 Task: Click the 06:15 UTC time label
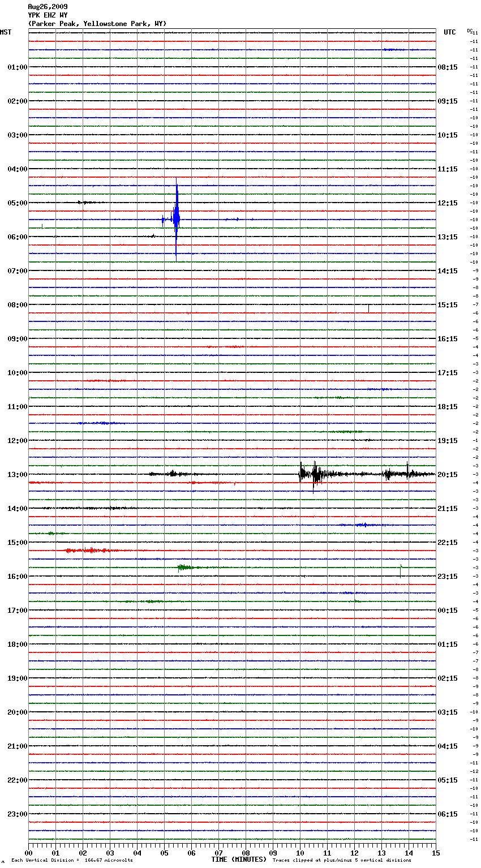448,814
